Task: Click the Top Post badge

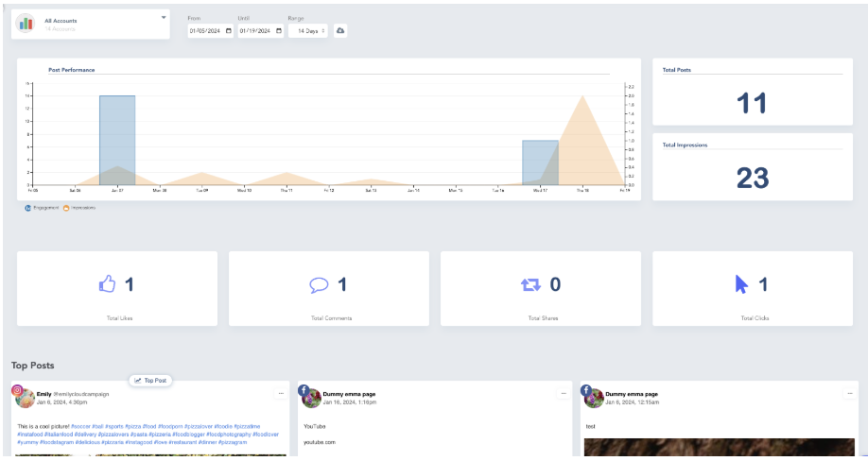Action: coord(150,381)
